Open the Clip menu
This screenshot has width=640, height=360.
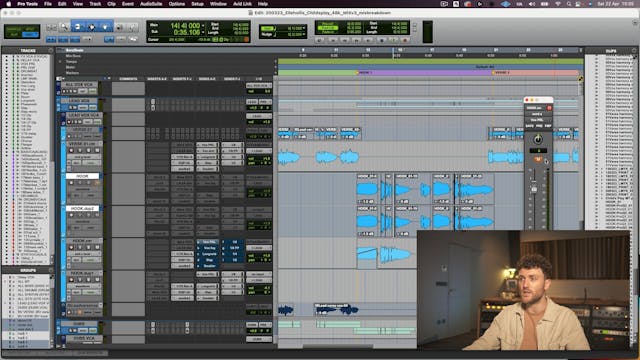coord(111,4)
